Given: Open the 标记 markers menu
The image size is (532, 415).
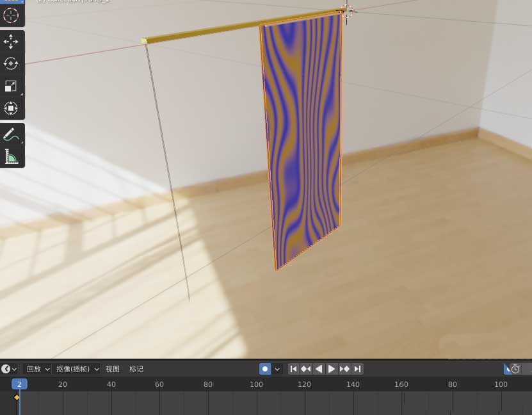Looking at the screenshot, I should point(136,369).
